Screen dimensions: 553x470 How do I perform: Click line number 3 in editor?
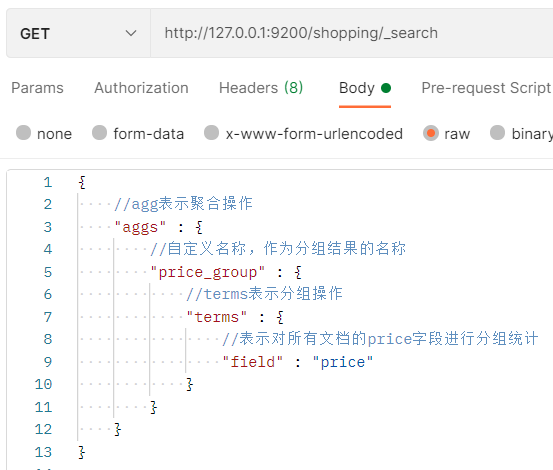tap(48, 227)
